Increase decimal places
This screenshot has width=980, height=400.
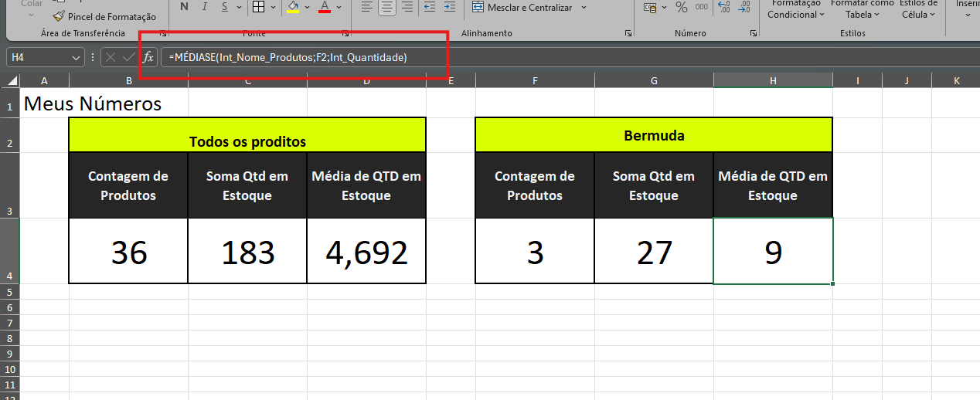coord(724,7)
